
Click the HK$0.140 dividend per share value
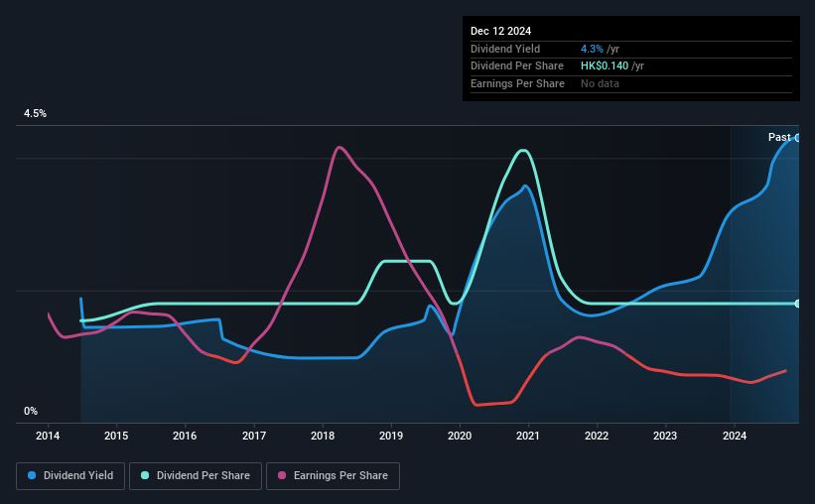[x=604, y=66]
